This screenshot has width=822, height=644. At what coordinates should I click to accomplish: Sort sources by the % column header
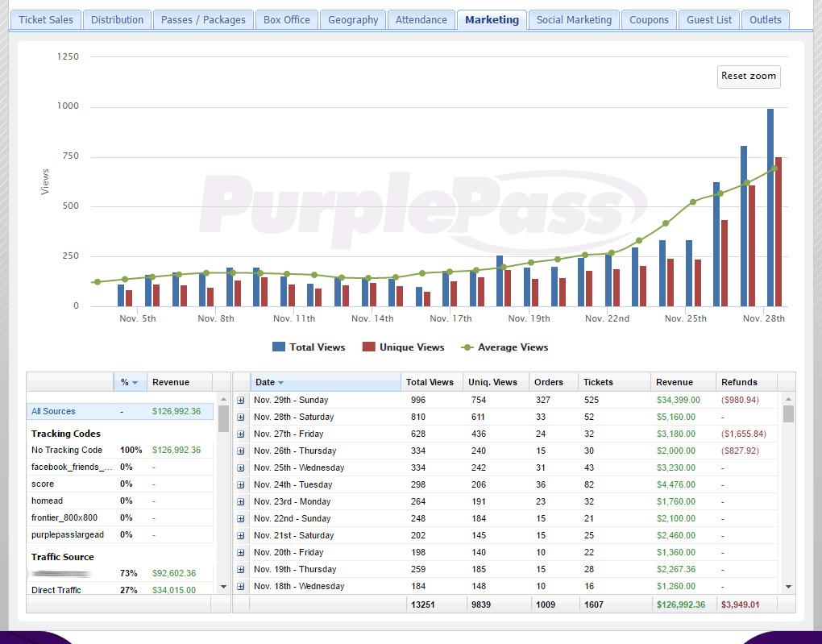click(130, 382)
